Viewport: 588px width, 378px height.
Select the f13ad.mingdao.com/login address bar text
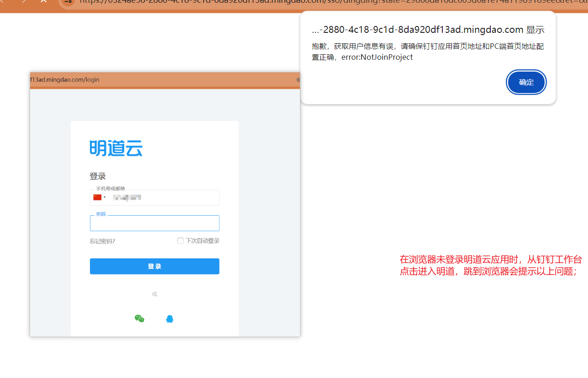[65, 80]
